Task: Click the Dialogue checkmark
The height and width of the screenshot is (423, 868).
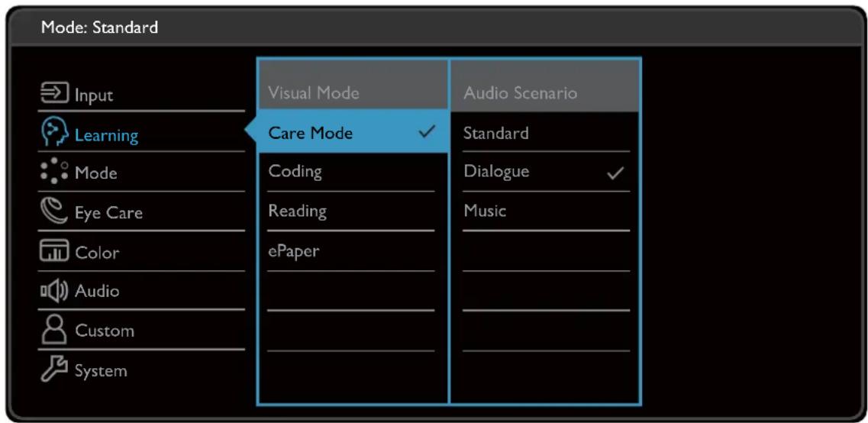Action: pos(615,173)
